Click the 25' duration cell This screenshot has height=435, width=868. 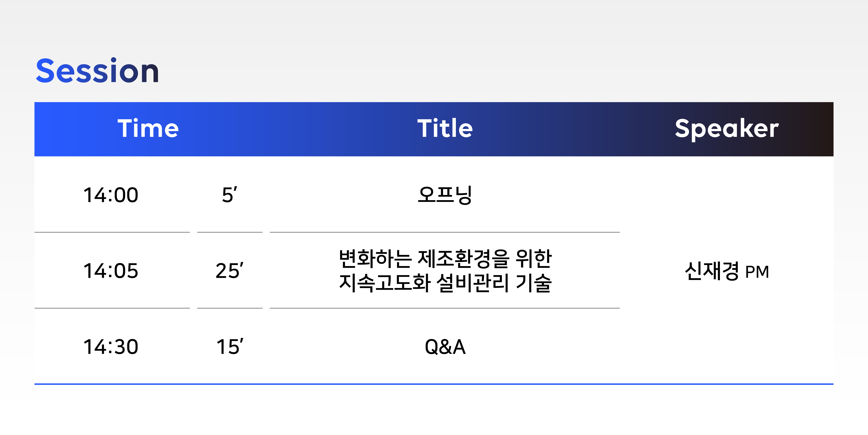(229, 270)
